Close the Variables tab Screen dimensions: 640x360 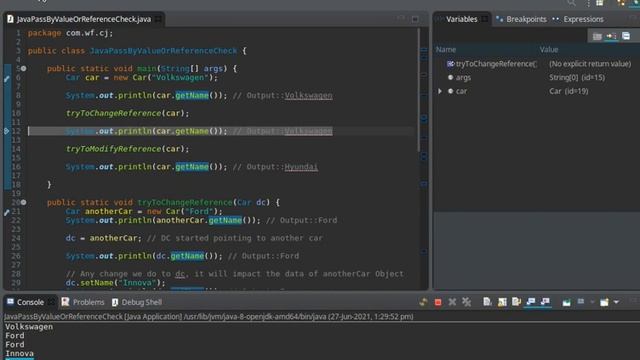pos(484,19)
